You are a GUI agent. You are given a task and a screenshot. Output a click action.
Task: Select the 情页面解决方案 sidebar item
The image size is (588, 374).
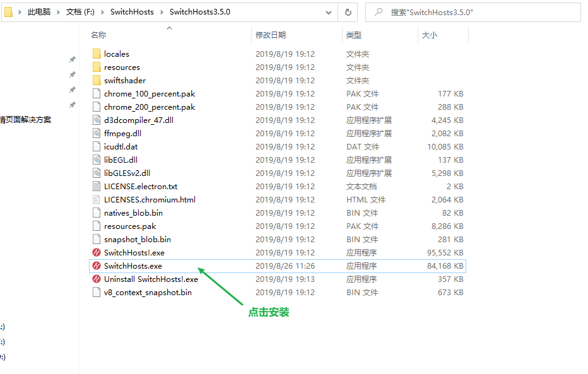click(x=25, y=120)
